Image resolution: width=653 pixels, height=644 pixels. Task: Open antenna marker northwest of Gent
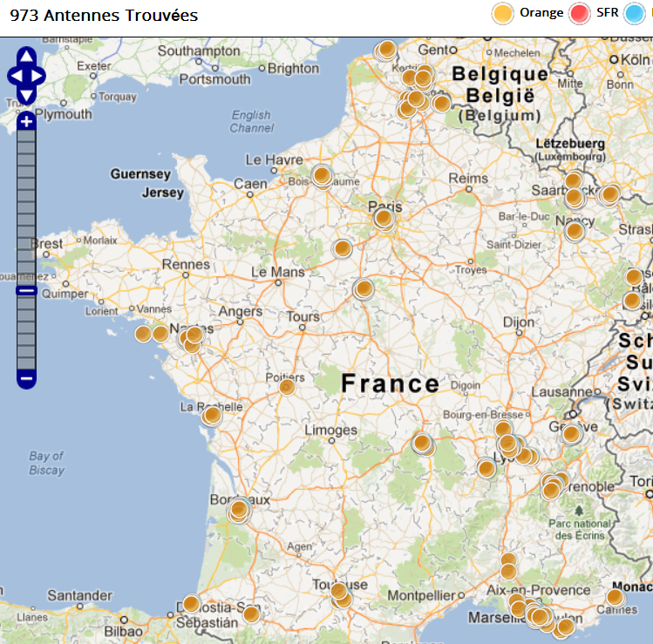click(386, 50)
